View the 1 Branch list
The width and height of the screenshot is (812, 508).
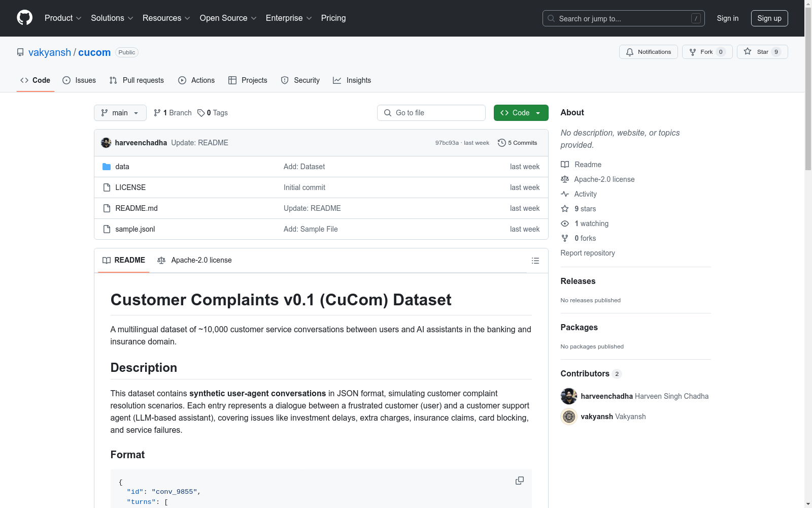(x=173, y=113)
